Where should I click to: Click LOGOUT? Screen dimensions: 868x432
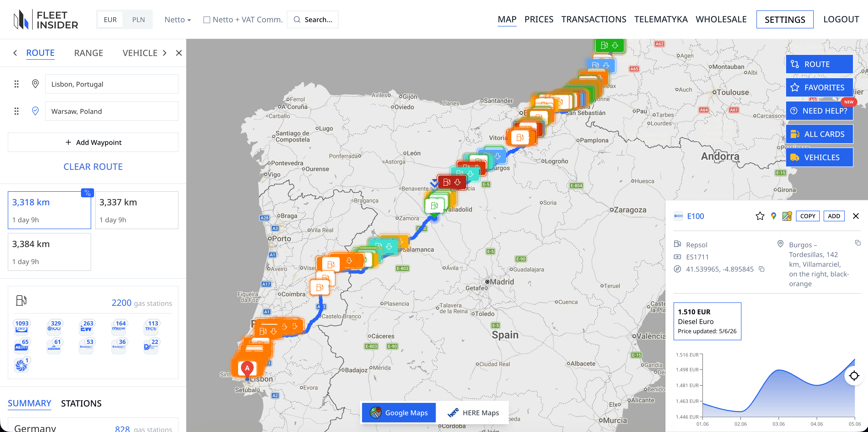click(x=841, y=20)
